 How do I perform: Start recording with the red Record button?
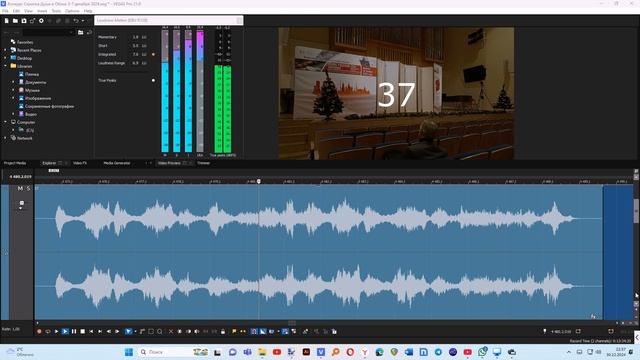(39, 331)
